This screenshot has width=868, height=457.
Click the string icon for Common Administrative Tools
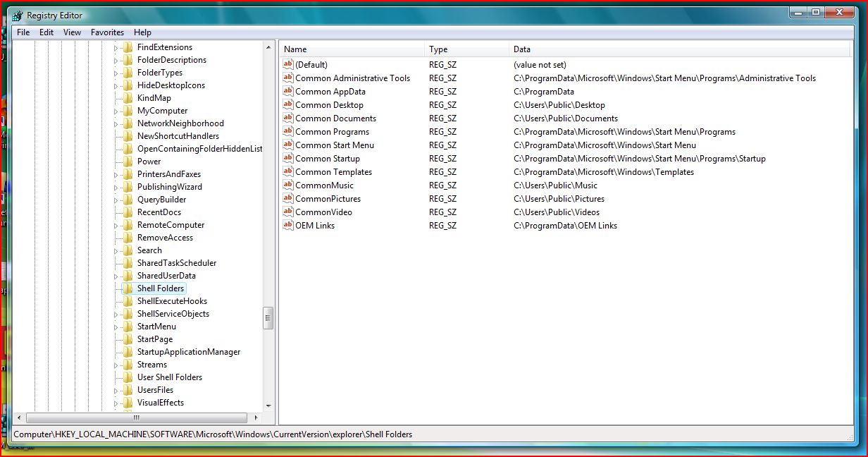click(x=288, y=78)
